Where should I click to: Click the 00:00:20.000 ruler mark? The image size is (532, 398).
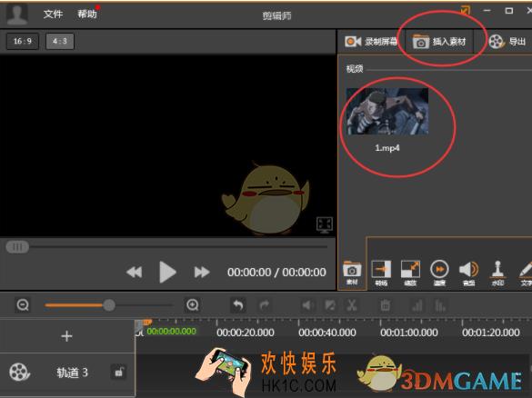point(246,333)
